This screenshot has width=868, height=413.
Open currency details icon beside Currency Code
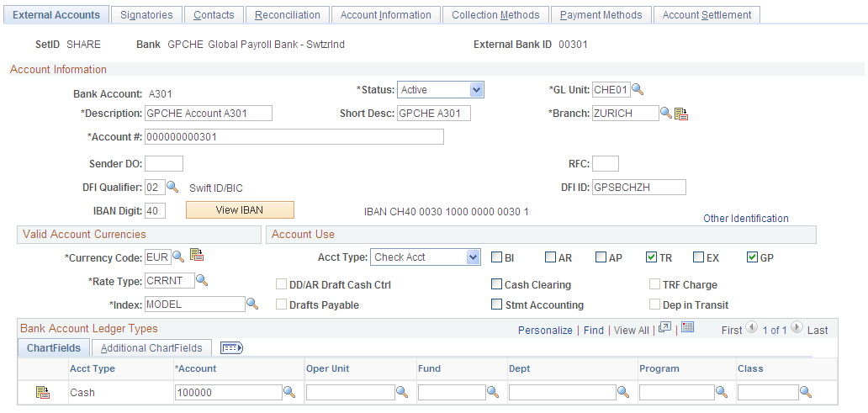click(x=197, y=255)
